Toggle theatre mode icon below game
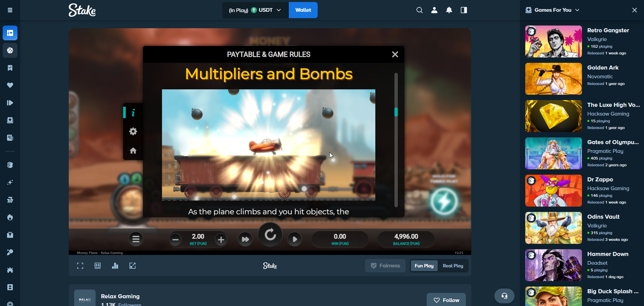644x306 pixels. click(98, 266)
